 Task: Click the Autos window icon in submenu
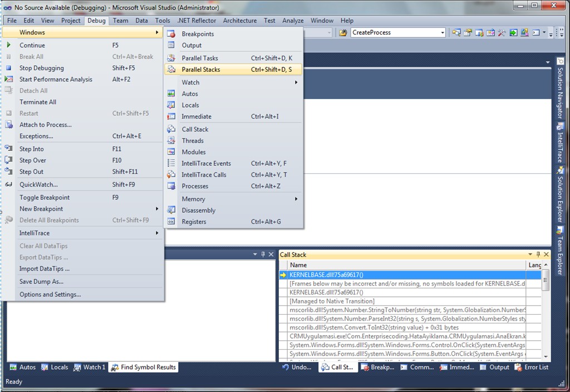(x=171, y=94)
